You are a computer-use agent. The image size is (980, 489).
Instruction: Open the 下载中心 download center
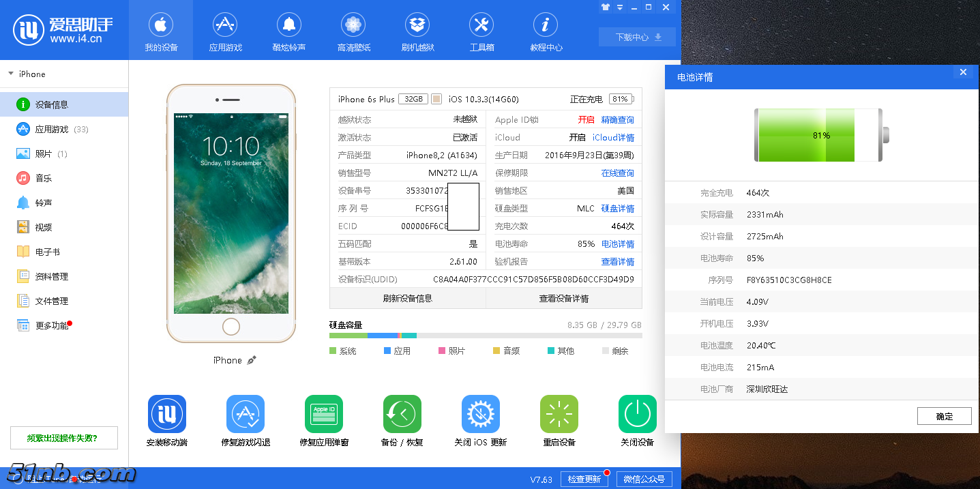pyautogui.click(x=637, y=37)
